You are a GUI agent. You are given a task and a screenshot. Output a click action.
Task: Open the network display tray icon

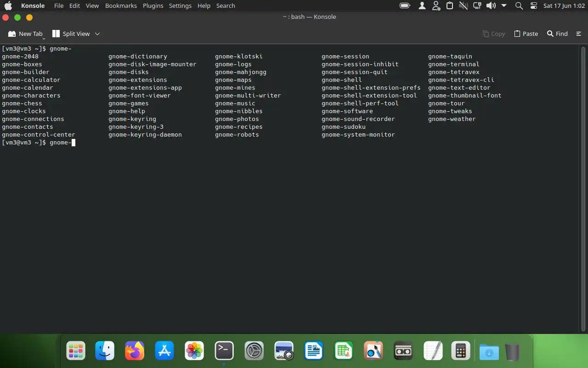point(477,6)
